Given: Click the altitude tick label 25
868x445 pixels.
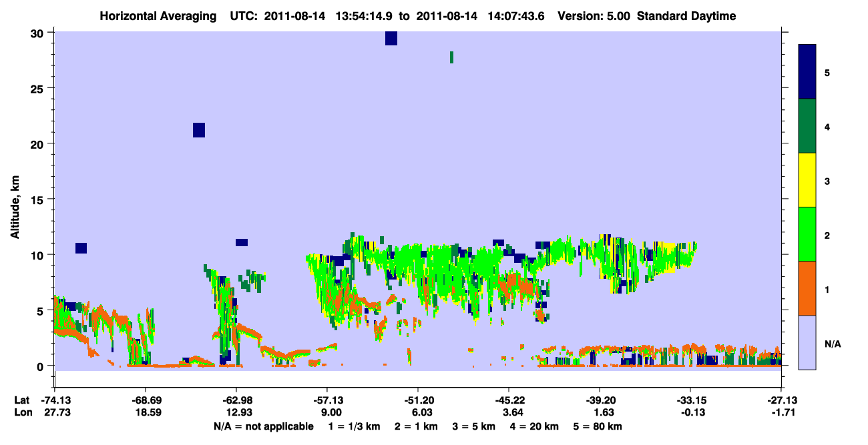Looking at the screenshot, I should coord(39,88).
